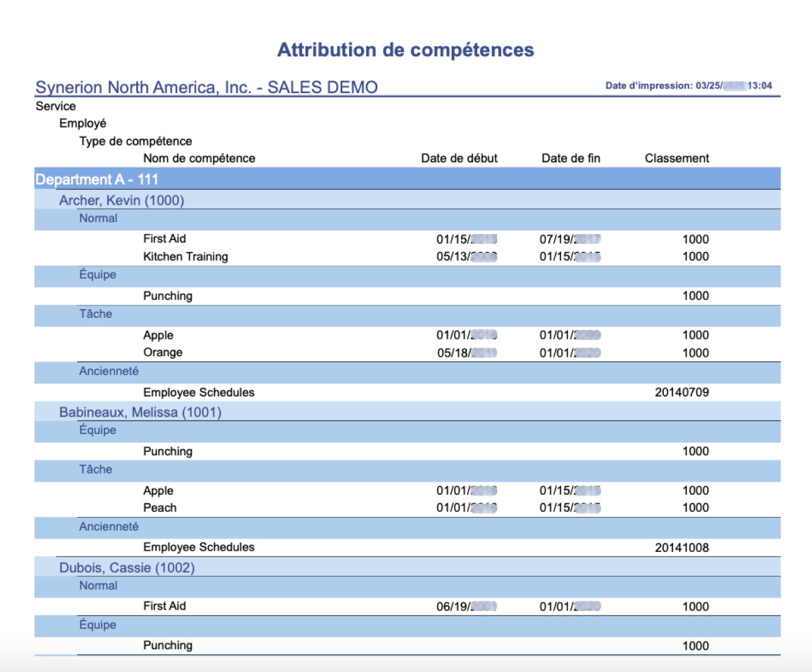The width and height of the screenshot is (812, 672).
Task: Click Tâche type under Archer, Kevin
Action: pos(95,314)
